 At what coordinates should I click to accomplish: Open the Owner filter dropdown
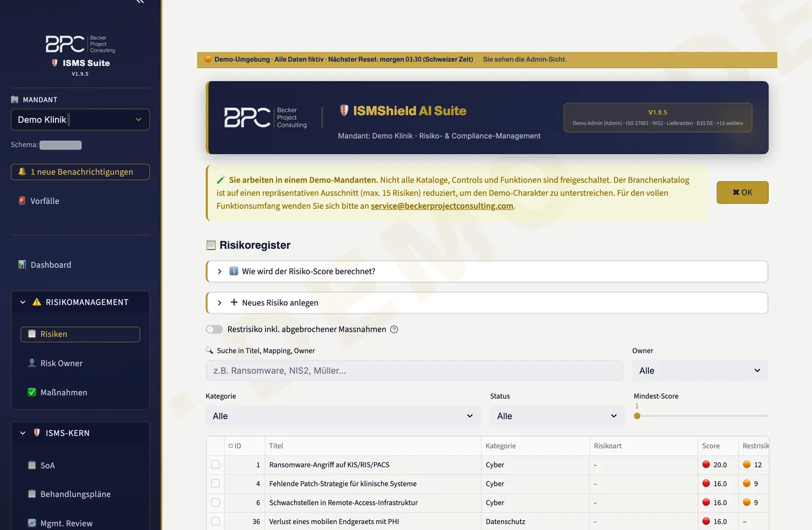coord(700,371)
